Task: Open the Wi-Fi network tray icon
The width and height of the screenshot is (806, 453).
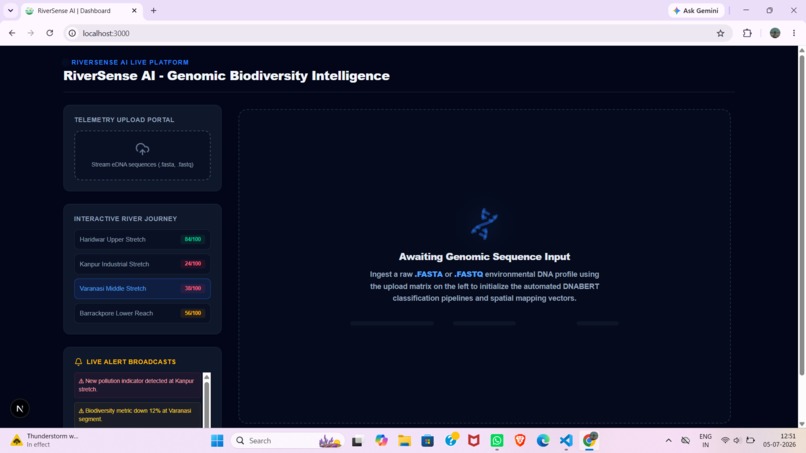Action: tap(725, 441)
